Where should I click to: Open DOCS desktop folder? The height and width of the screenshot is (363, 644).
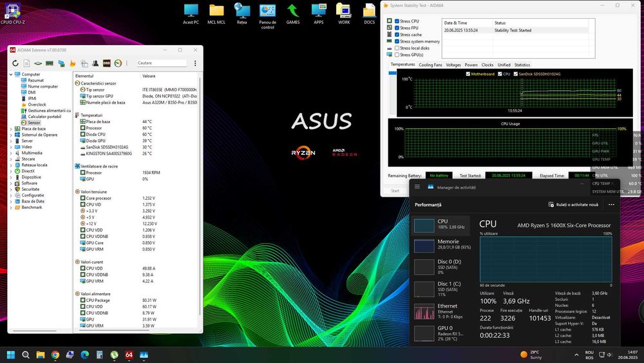click(x=369, y=14)
